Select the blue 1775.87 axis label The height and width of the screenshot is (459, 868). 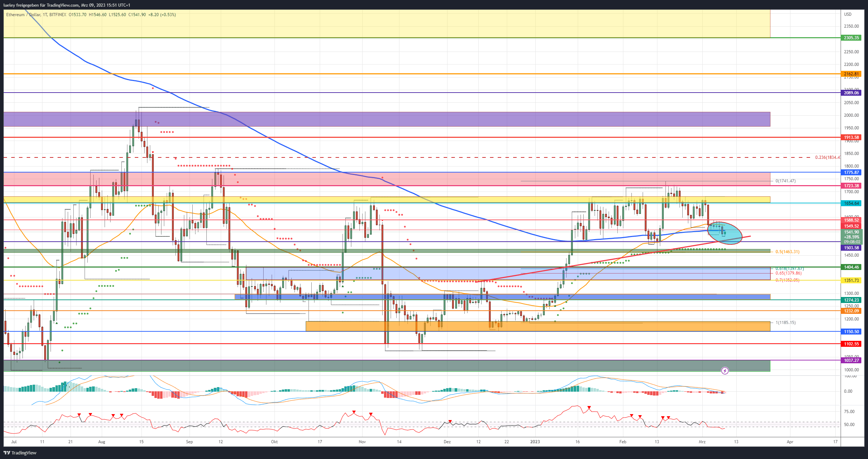[x=851, y=172]
